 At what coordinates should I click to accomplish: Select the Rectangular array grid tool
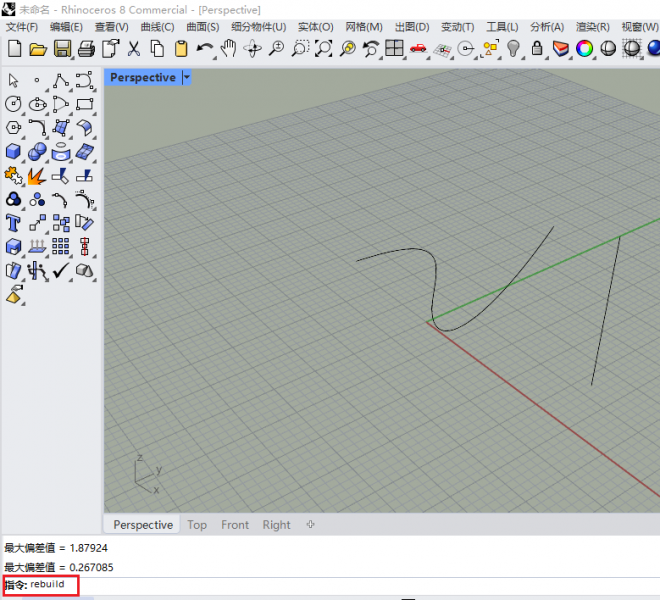(x=61, y=246)
